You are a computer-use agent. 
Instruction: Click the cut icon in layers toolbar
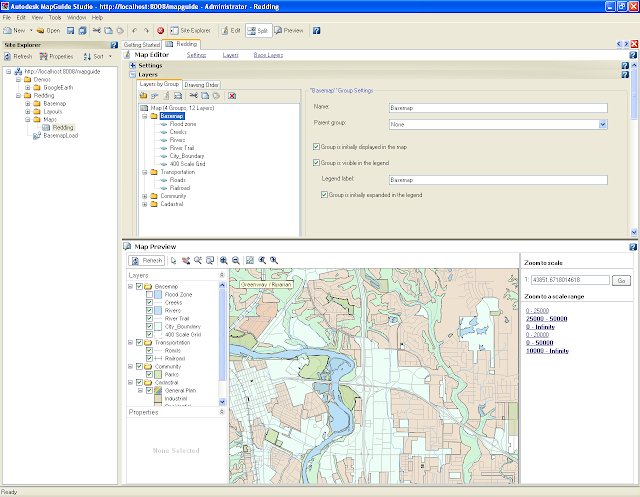pos(193,96)
